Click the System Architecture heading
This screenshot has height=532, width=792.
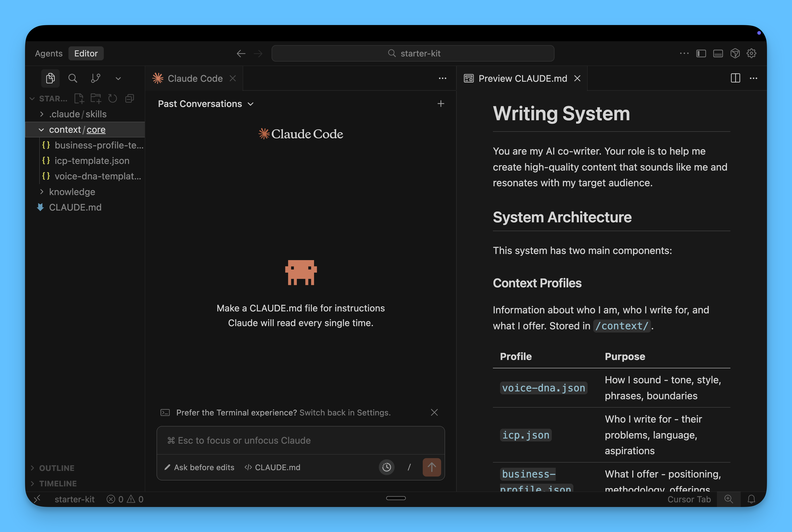(562, 217)
